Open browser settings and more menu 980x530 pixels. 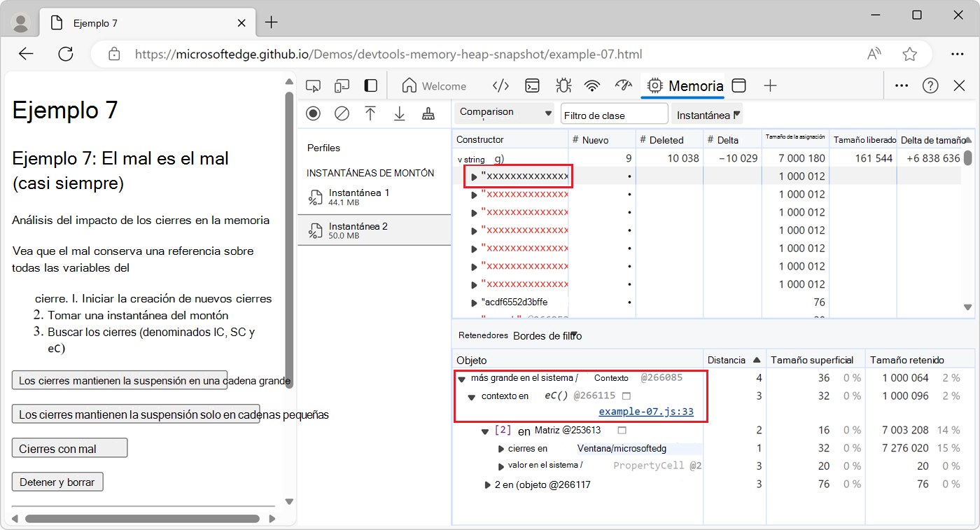click(x=958, y=54)
